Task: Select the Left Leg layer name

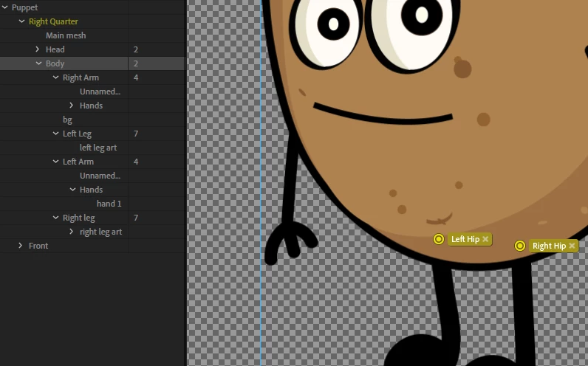Action: (x=77, y=134)
